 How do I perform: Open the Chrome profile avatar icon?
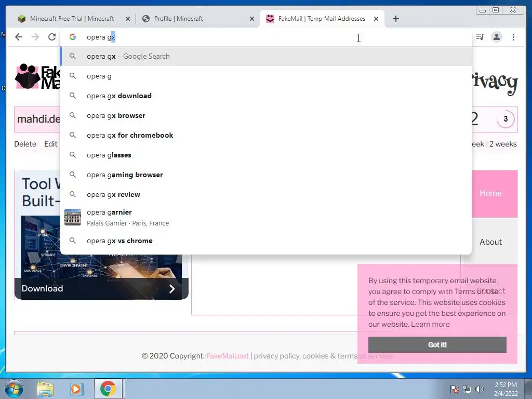click(497, 37)
